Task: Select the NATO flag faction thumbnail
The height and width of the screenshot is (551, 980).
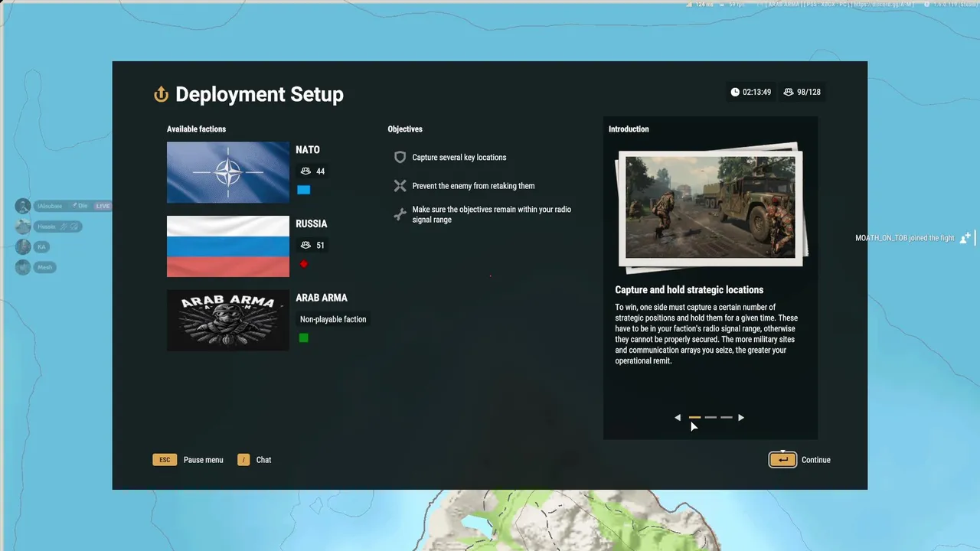Action: point(228,172)
